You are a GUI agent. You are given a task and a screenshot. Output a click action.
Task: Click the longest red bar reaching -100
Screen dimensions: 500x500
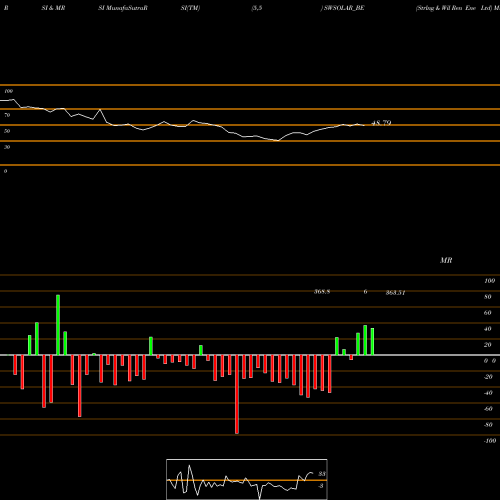pyautogui.click(x=237, y=394)
